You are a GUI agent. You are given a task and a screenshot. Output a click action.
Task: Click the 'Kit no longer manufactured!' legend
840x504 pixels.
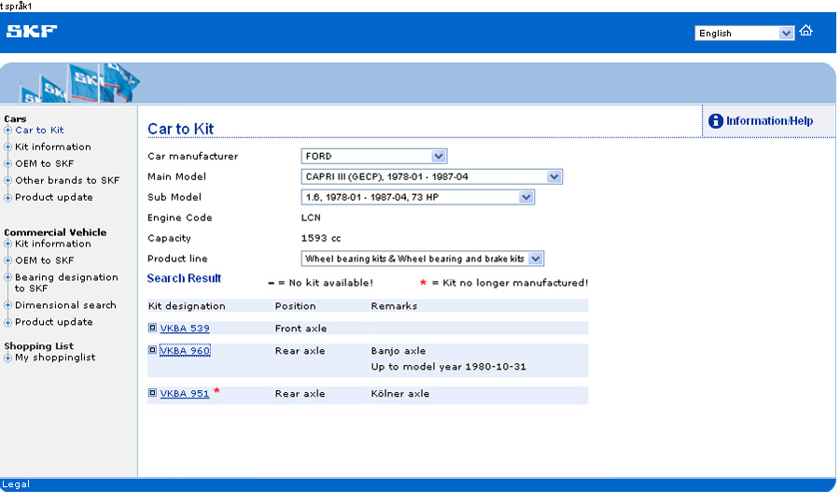coord(515,283)
